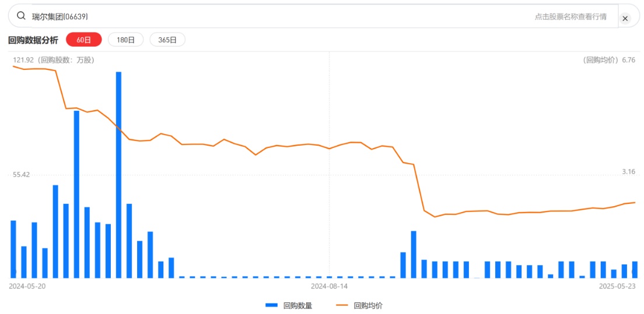This screenshot has height=314, width=644.
Task: Switch to the 365日 period tab
Action: [167, 40]
